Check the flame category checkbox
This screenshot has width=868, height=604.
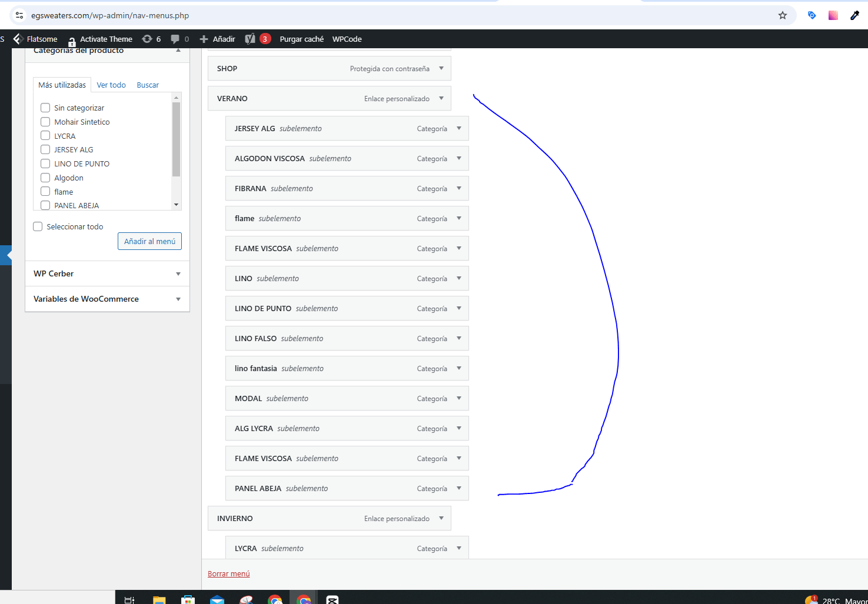tap(45, 192)
